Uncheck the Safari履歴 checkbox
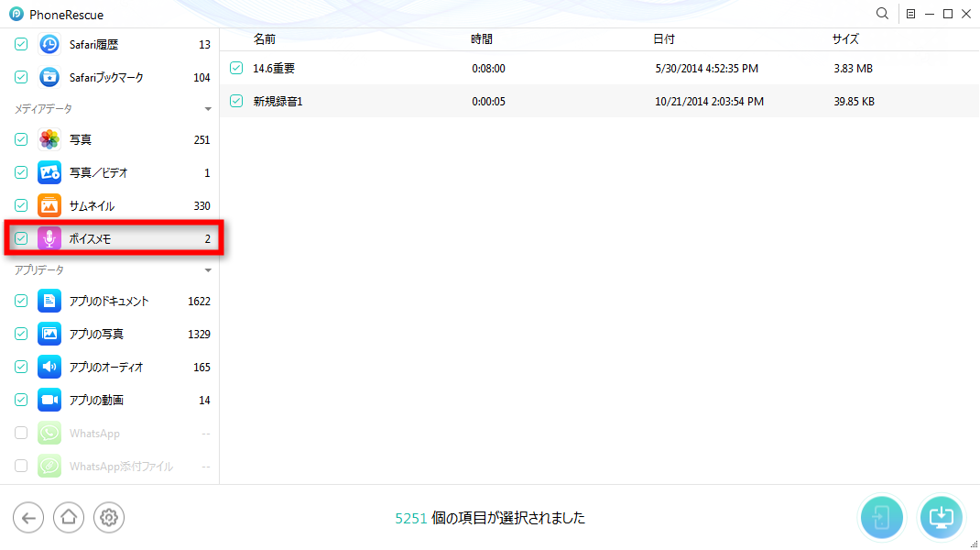 (x=21, y=44)
